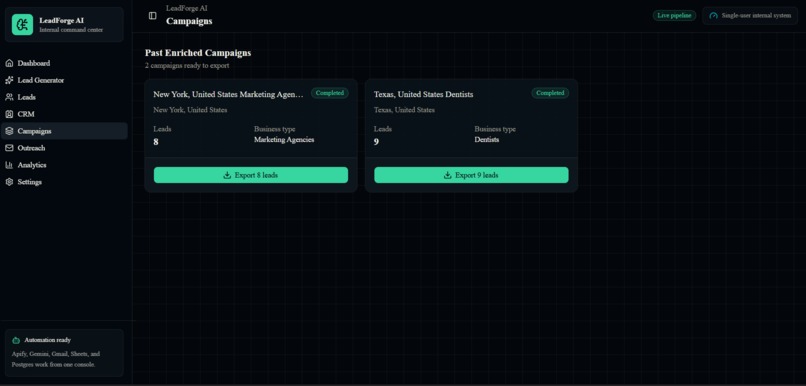Click the LeadForge AI logo icon

pos(23,25)
